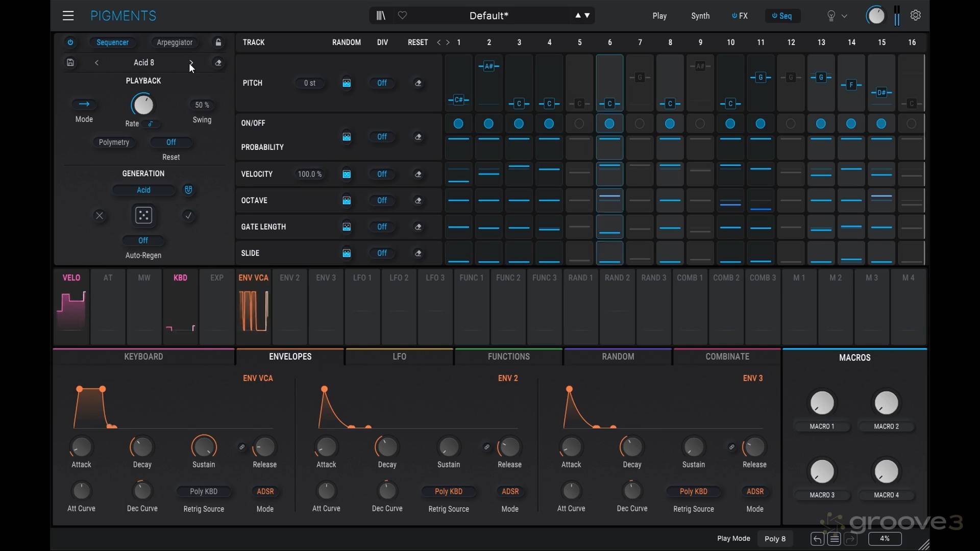The image size is (980, 551).
Task: Open the Poly 8 play mode setting
Action: (x=775, y=539)
